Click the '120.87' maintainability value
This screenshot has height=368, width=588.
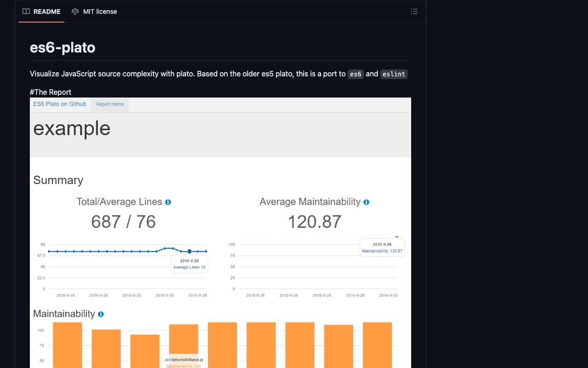pyautogui.click(x=315, y=222)
